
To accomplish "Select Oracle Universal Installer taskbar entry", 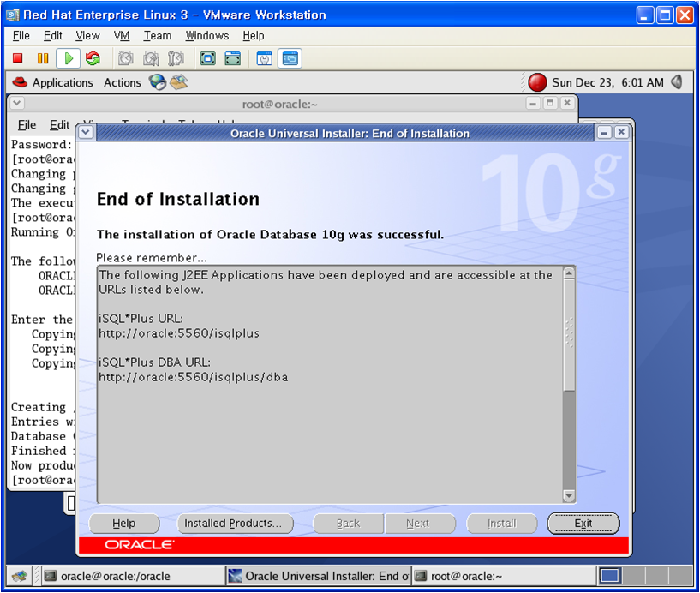I will pyautogui.click(x=318, y=576).
